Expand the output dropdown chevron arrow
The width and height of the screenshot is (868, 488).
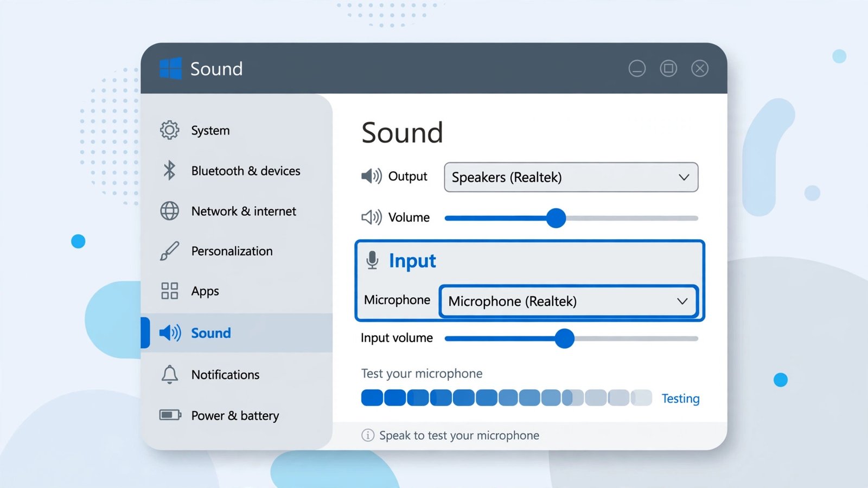click(x=684, y=177)
